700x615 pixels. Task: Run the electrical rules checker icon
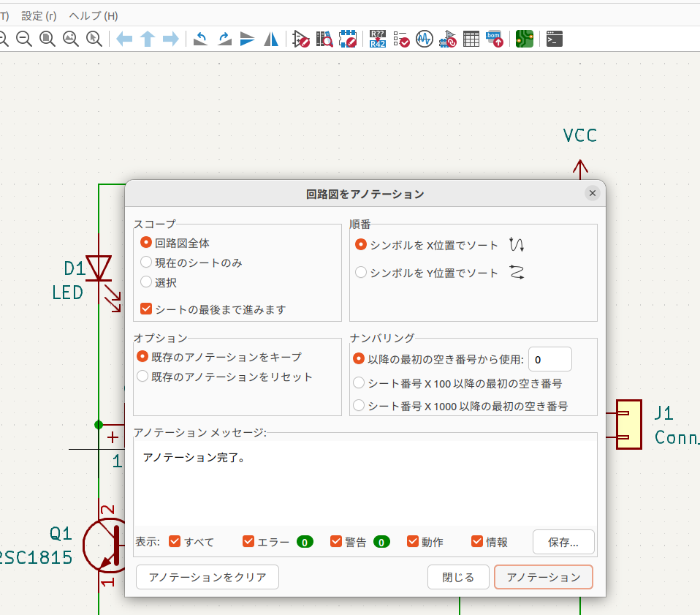pos(401,39)
